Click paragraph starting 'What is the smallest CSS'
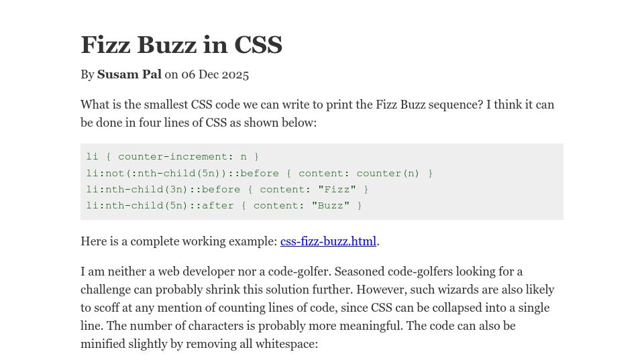This screenshot has height=362, width=644. point(317,113)
